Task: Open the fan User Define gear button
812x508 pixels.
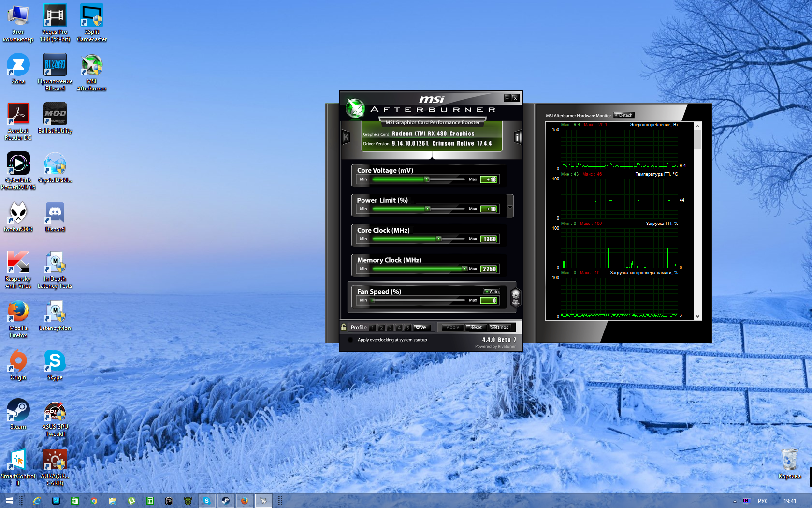Action: 515,296
